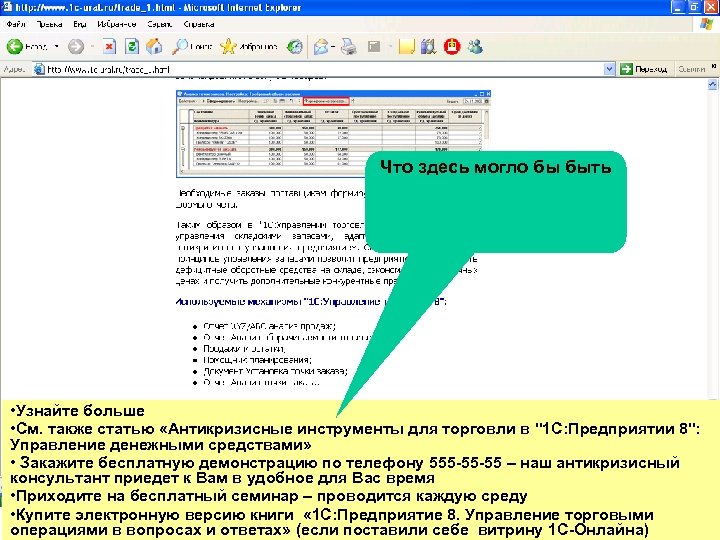Click the Windows flag logo icon

pyautogui.click(x=707, y=24)
